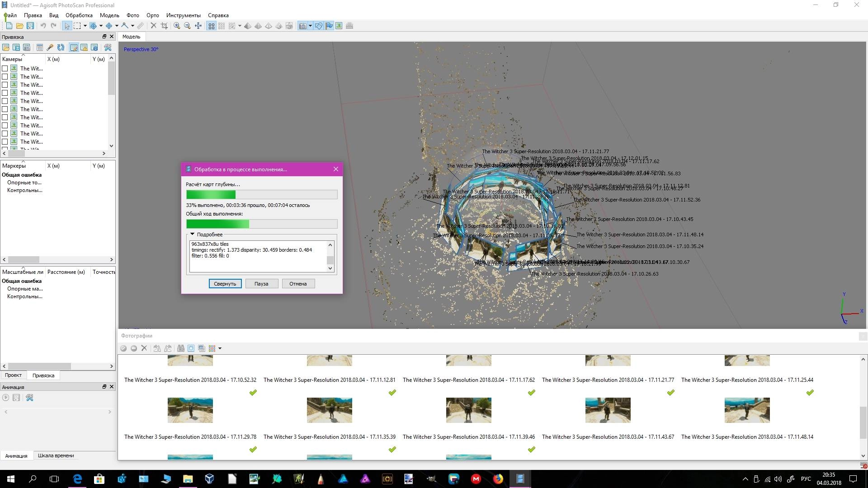Open reference Settings wrench icon
This screenshot has width=868, height=488.
tap(108, 47)
